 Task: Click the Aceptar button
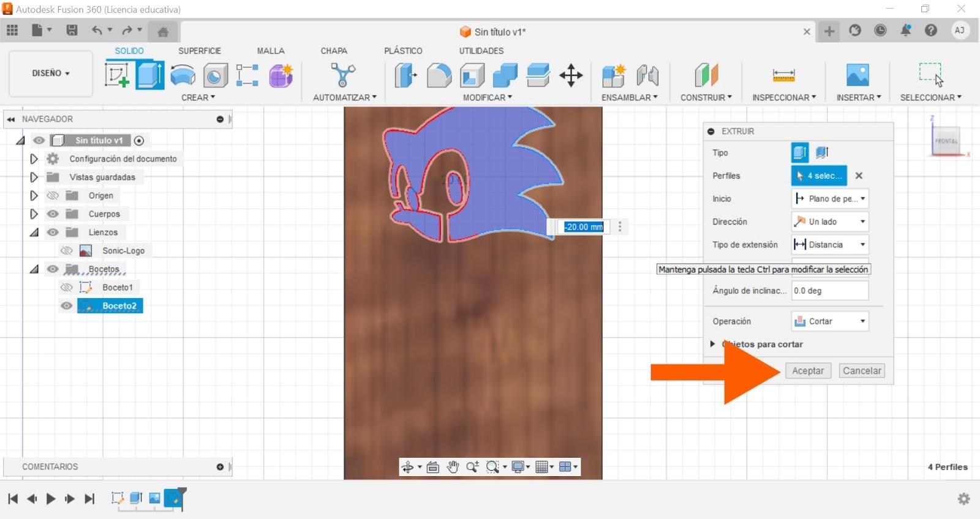click(x=808, y=371)
